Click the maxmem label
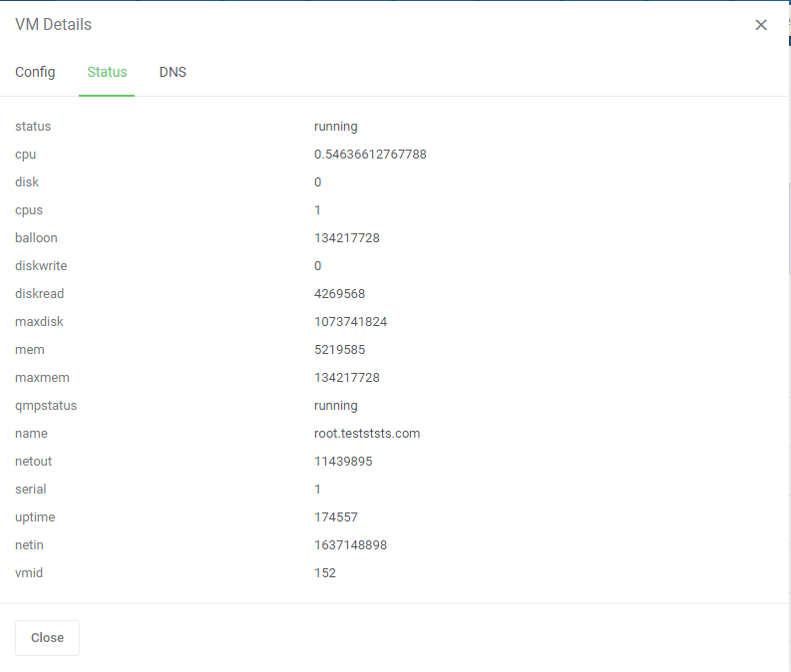 (42, 378)
